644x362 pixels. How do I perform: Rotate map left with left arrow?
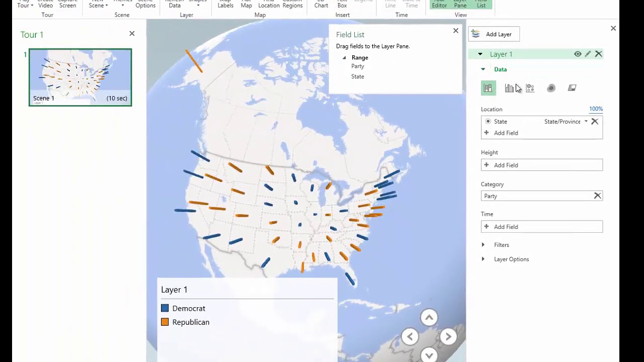pyautogui.click(x=410, y=337)
